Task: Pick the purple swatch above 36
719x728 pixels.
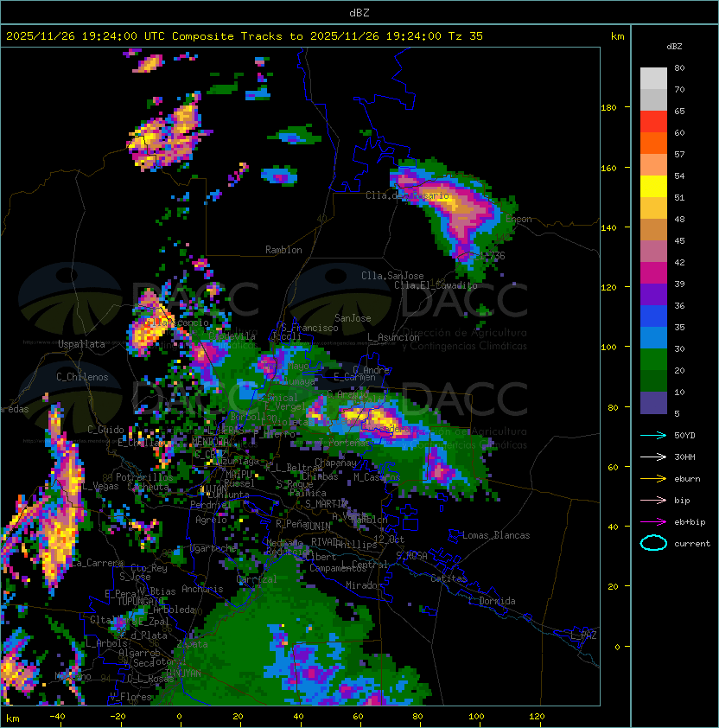Action: (x=653, y=294)
